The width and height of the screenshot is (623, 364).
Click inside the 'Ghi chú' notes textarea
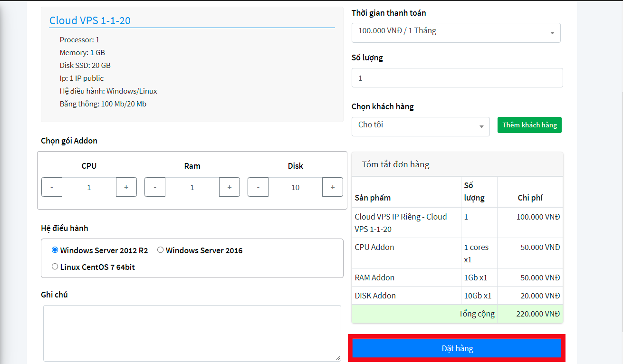point(192,333)
